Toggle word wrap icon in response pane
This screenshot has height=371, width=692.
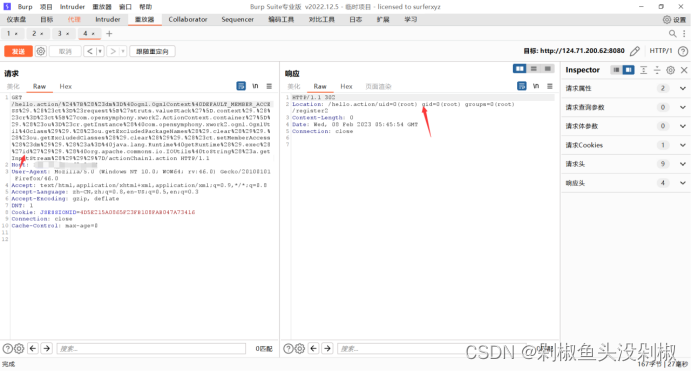click(522, 86)
